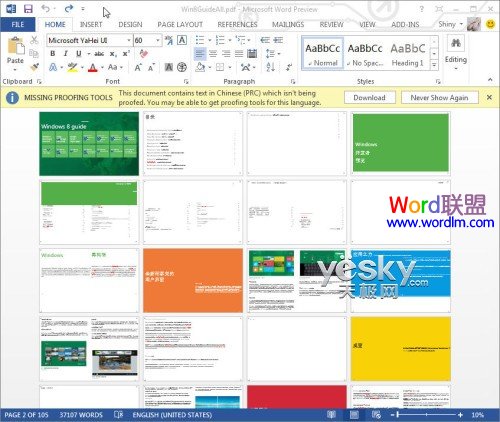The image size is (500, 422).
Task: Switch to the REFERENCES tab
Action: pos(237,24)
